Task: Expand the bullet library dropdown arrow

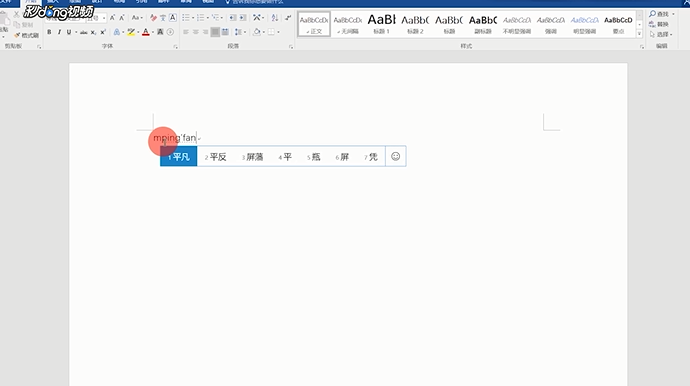Action: pyautogui.click(x=193, y=18)
